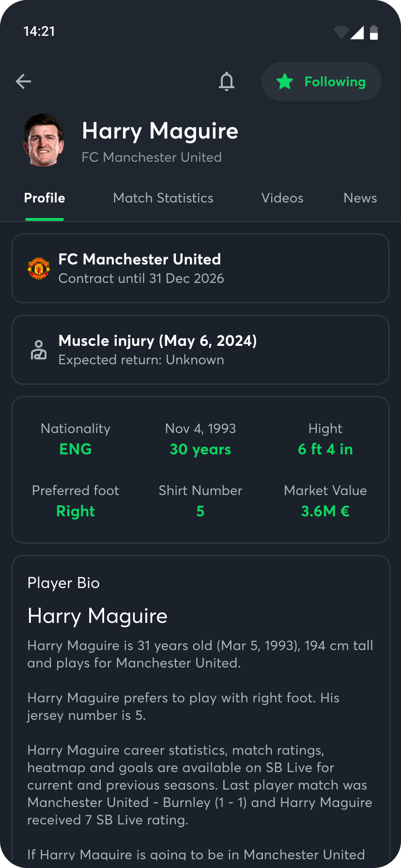Tap the ENG nationality value
Screen dimensions: 401x868
[76, 449]
